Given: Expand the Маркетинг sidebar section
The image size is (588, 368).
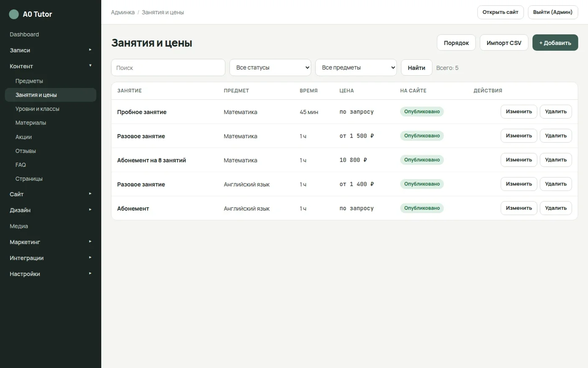Looking at the screenshot, I should [50, 242].
